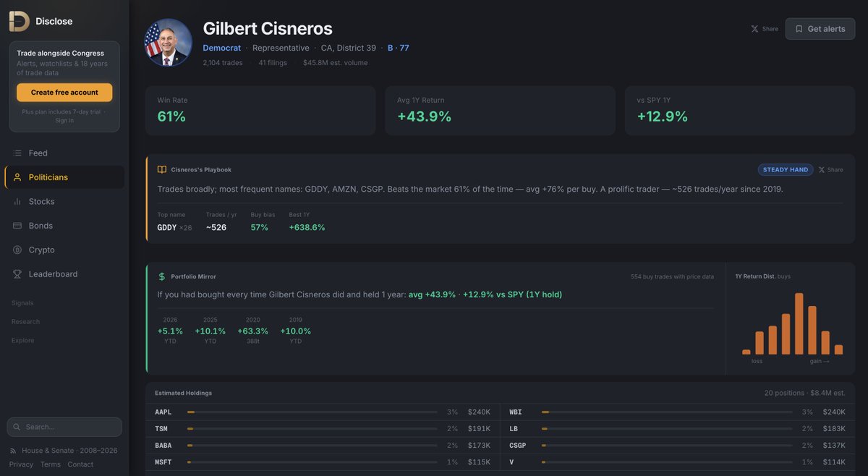Focus the Search input field
The height and width of the screenshot is (476, 868).
coord(64,427)
